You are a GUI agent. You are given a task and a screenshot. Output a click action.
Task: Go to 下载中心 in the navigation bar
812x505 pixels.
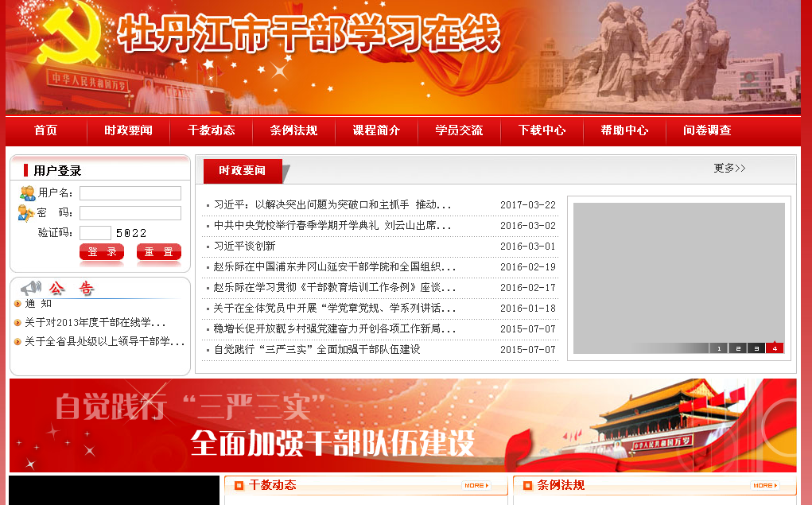tap(542, 130)
